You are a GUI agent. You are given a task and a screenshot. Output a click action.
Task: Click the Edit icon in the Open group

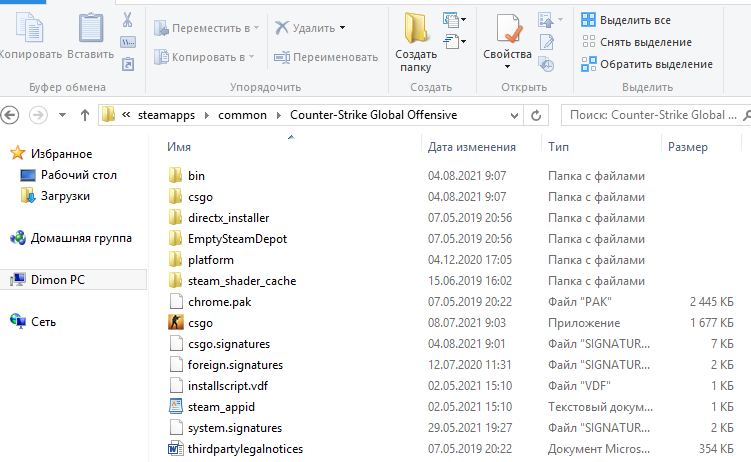[x=546, y=42]
